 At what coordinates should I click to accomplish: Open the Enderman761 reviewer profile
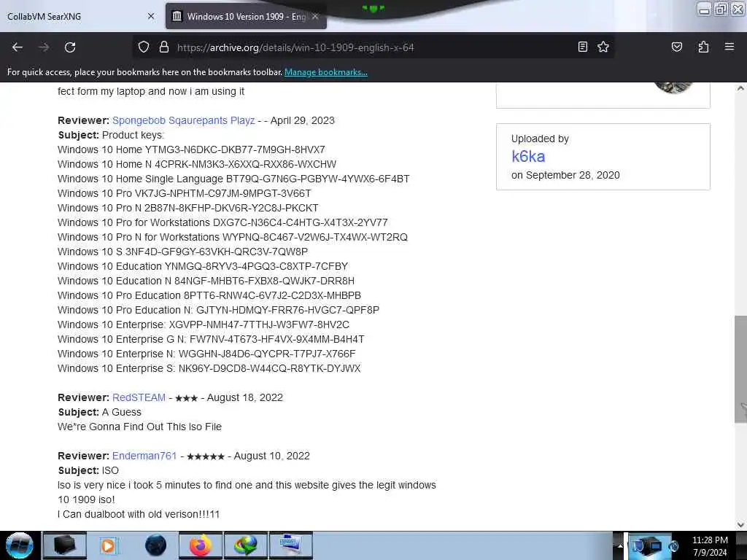[x=144, y=456]
